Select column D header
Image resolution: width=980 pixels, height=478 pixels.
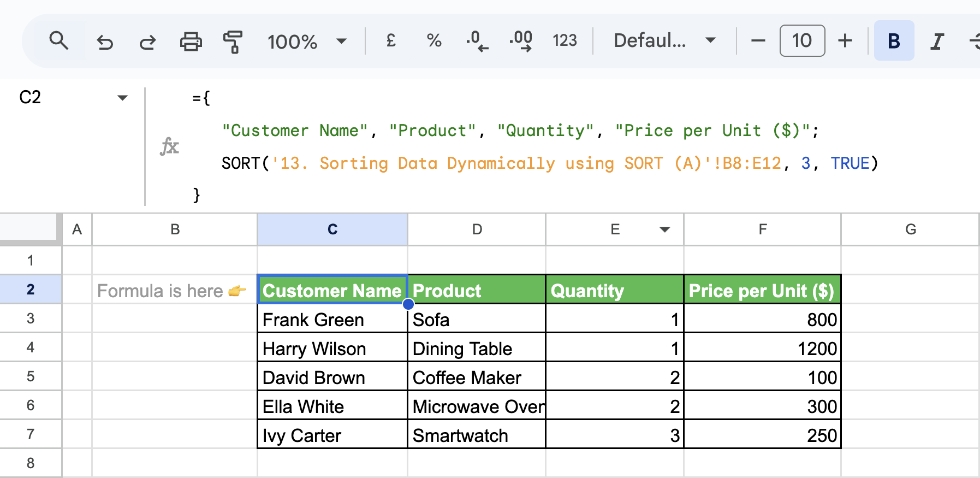[477, 229]
